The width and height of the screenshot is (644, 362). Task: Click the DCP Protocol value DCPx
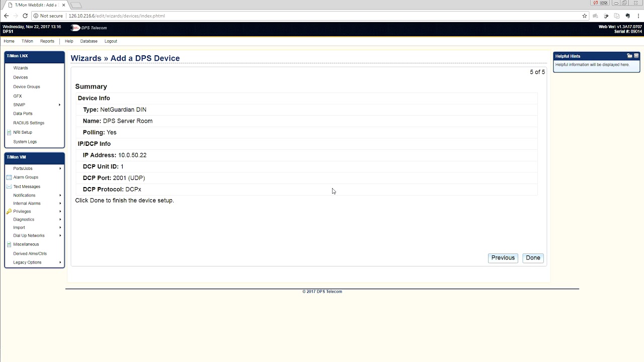click(x=133, y=190)
